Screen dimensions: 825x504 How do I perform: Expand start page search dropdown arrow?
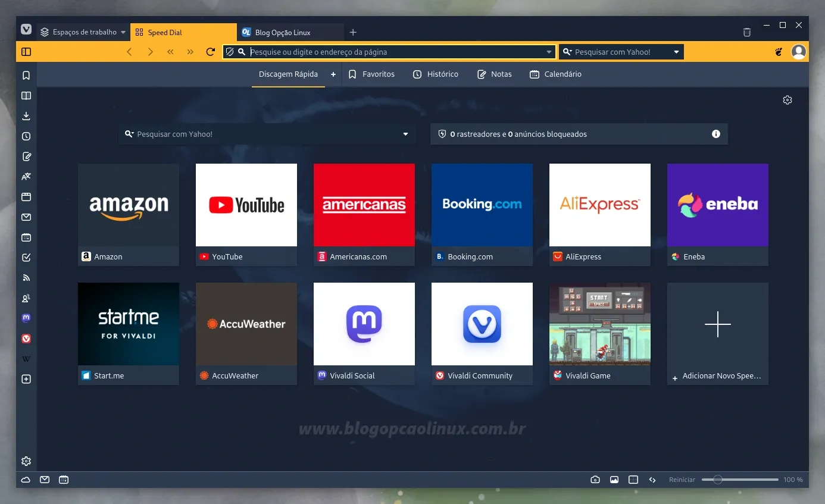click(x=406, y=134)
